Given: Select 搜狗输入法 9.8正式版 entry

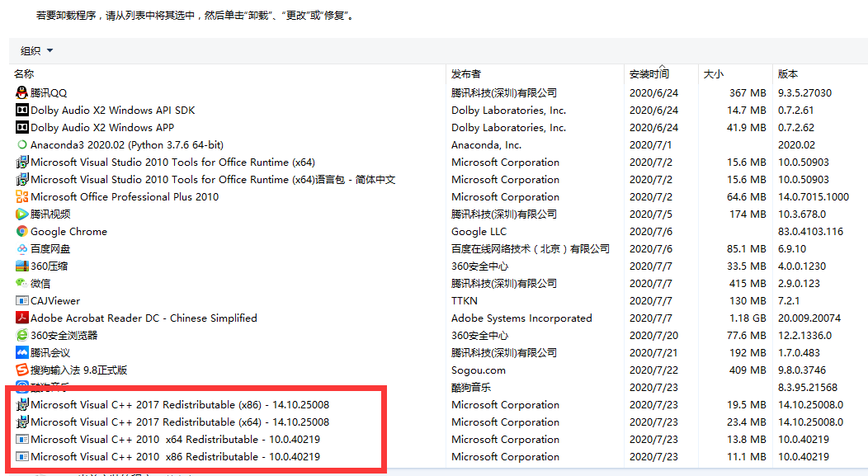Looking at the screenshot, I should point(79,370).
